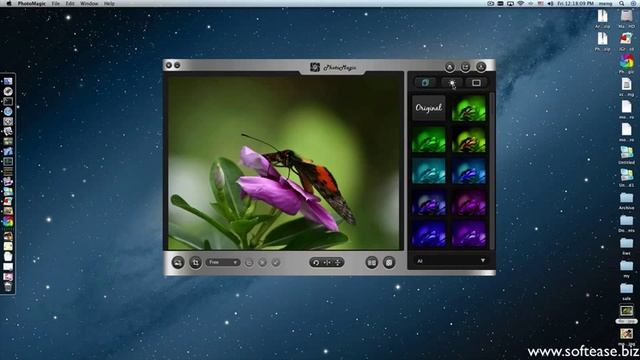The height and width of the screenshot is (360, 640).
Task: Click the middle greyed-out circle after Free dropdown
Action: tap(262, 262)
